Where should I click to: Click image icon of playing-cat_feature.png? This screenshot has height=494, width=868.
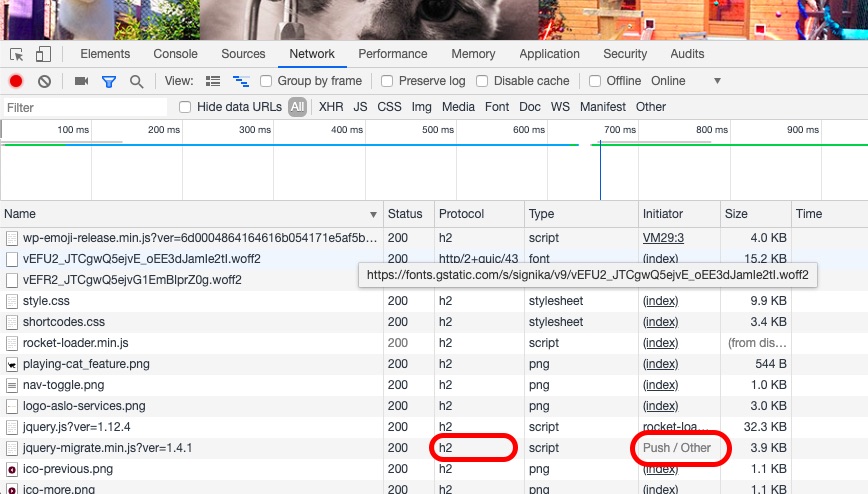(x=12, y=364)
